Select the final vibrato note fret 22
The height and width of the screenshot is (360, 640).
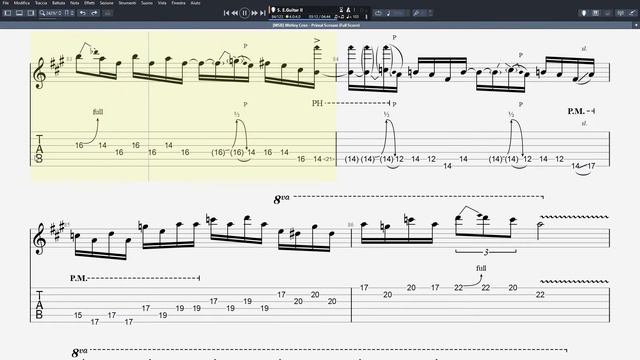(x=540, y=295)
